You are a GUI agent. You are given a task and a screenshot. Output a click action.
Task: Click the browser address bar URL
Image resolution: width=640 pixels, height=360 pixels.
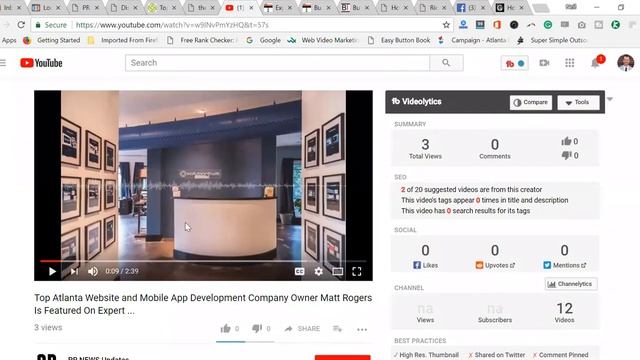(172, 25)
